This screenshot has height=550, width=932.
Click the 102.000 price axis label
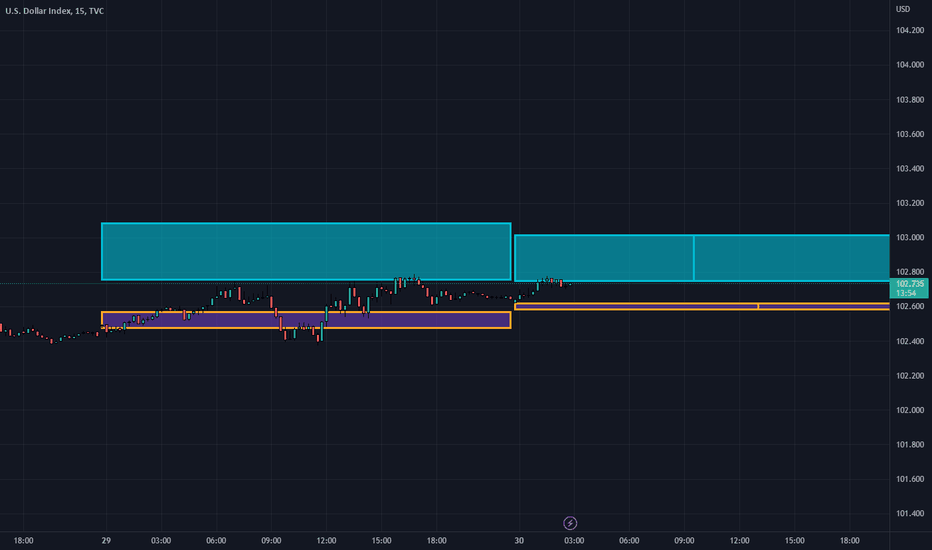[910, 410]
